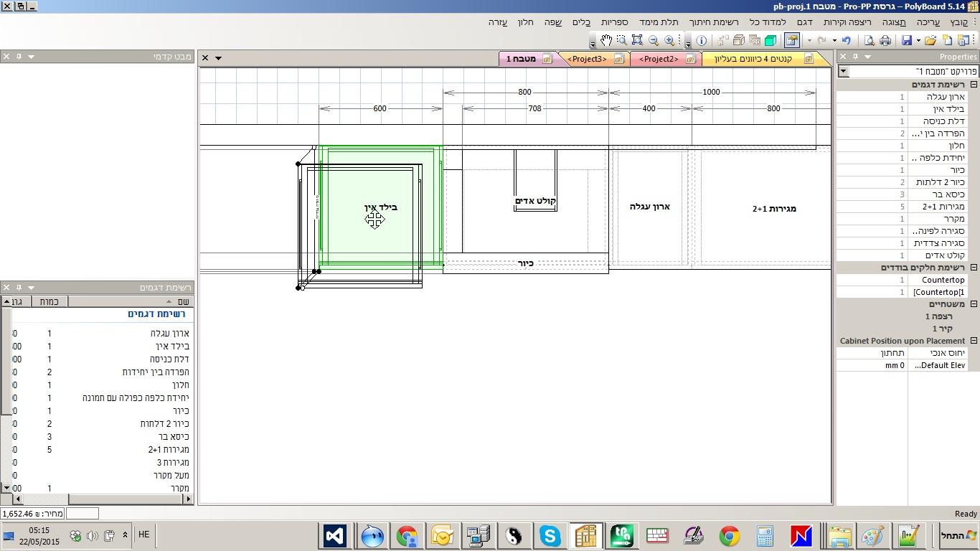The image size is (980, 551).
Task: Switch to the <Project3> tab
Action: pyautogui.click(x=595, y=59)
